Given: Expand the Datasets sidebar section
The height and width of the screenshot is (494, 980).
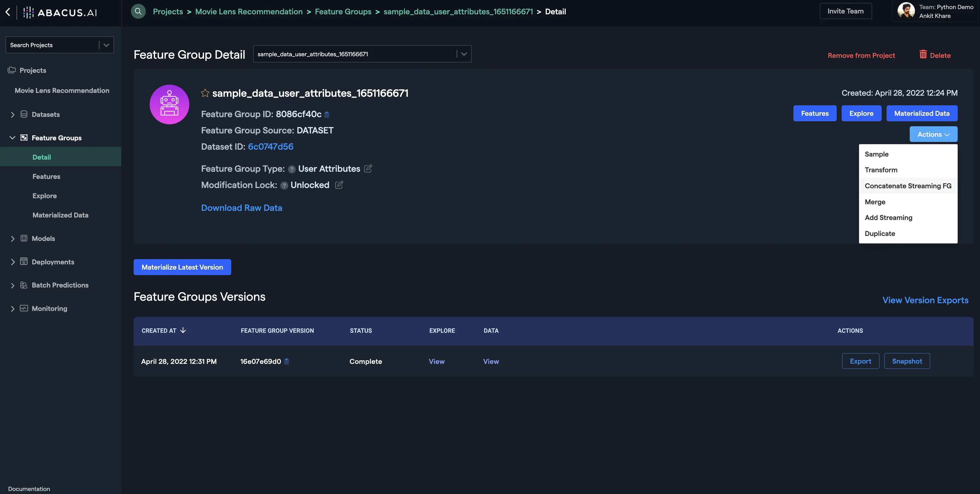Looking at the screenshot, I should coord(13,115).
